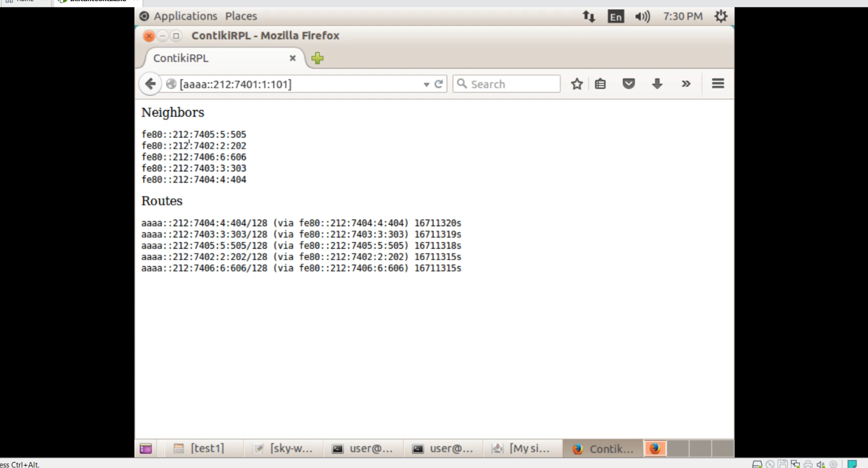Expand the toolbar overflow chevron
Screen dimensions: 868x468
(686, 84)
